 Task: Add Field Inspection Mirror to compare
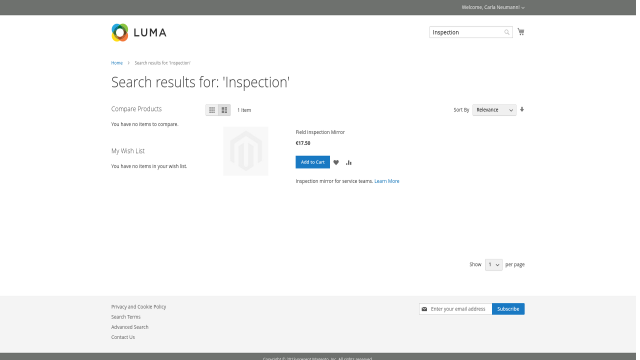[349, 162]
